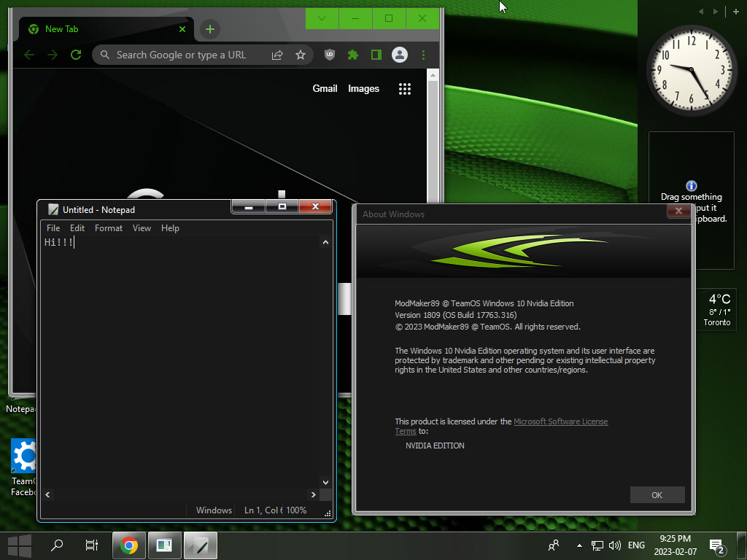Image resolution: width=747 pixels, height=560 pixels.
Task: Click Notepad's vertical scroll down arrow
Action: click(x=325, y=483)
